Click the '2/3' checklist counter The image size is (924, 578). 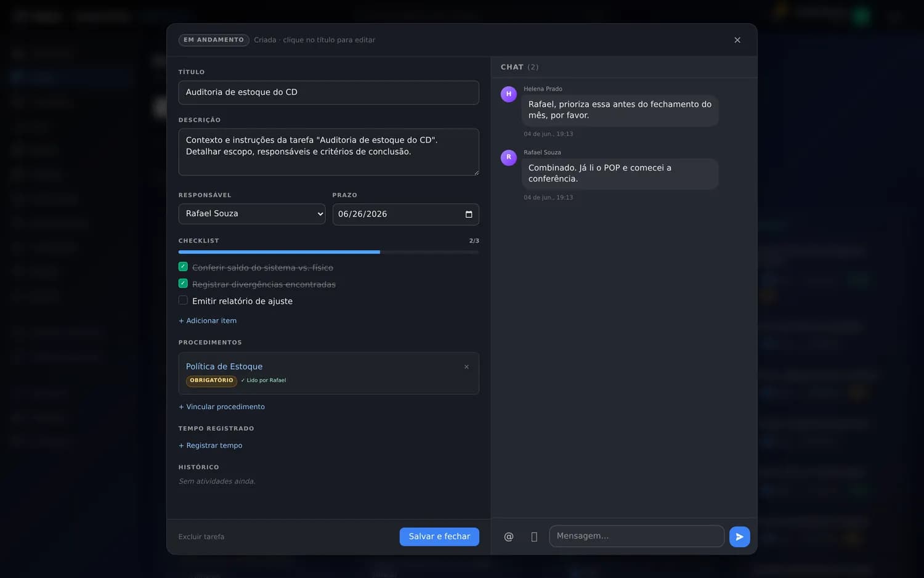(x=474, y=241)
